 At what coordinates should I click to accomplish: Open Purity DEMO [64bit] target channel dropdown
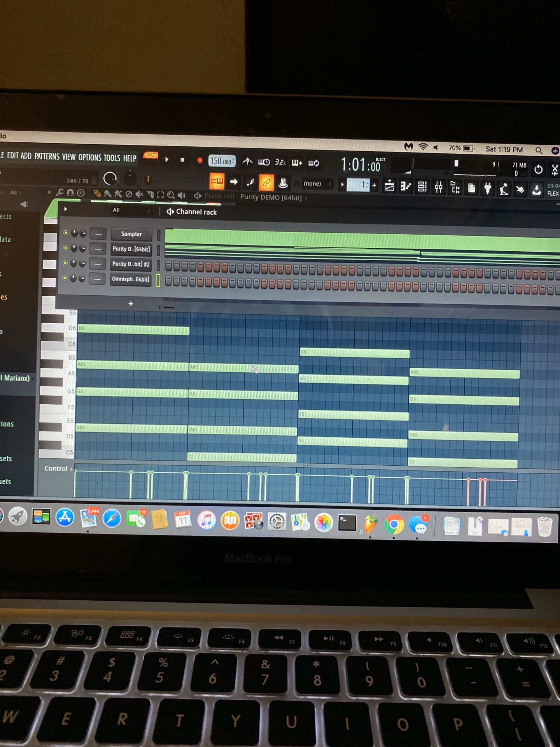[x=273, y=197]
